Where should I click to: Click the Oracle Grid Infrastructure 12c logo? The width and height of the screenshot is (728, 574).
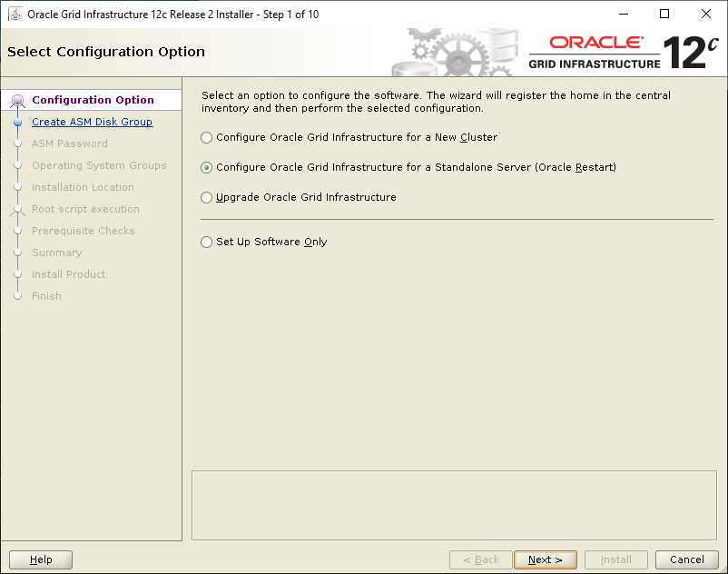pyautogui.click(x=624, y=53)
